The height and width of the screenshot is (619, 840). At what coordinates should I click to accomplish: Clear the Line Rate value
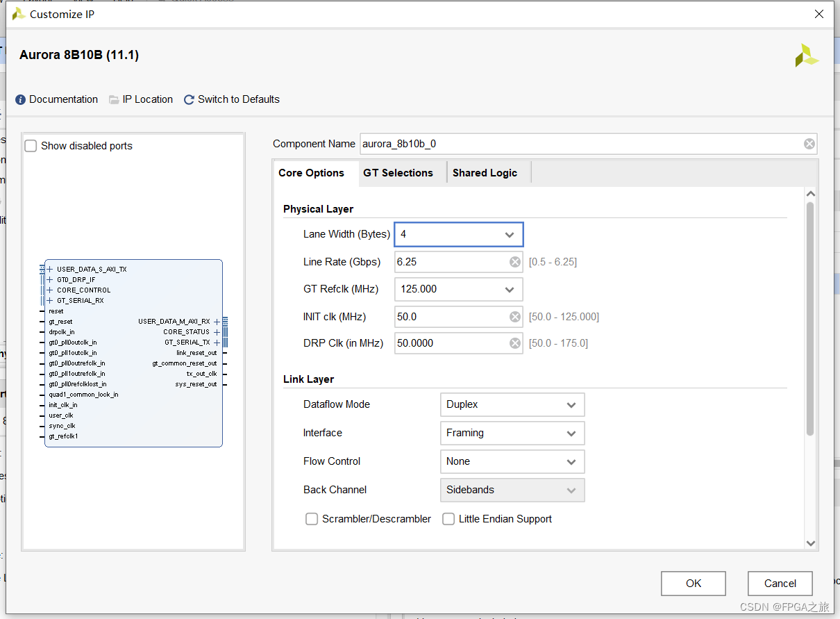pos(515,262)
